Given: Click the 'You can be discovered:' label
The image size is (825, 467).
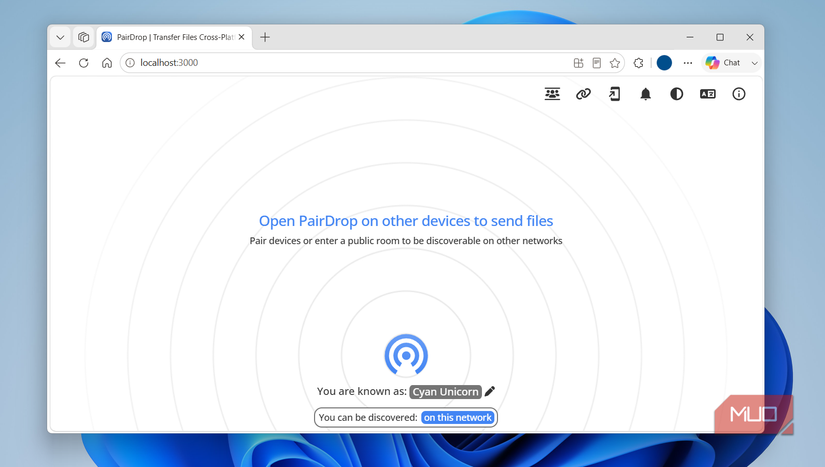Looking at the screenshot, I should pos(368,418).
